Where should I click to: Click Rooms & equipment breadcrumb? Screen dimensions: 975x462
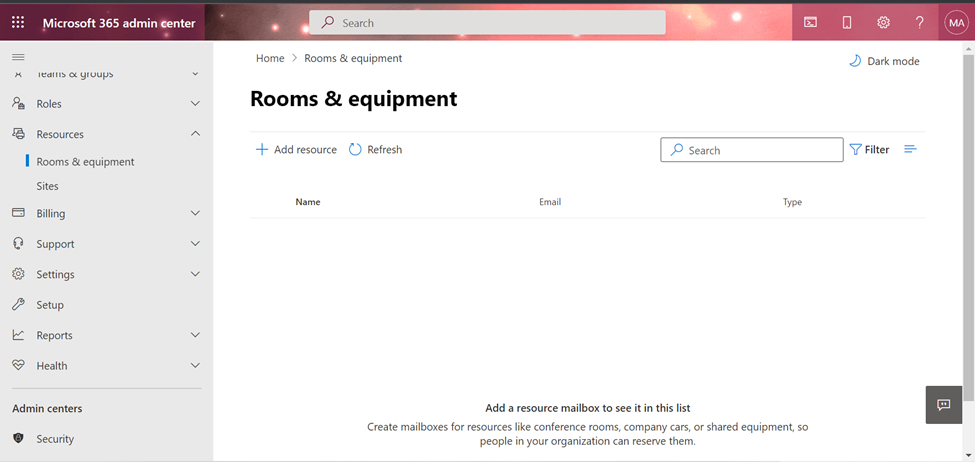(353, 58)
